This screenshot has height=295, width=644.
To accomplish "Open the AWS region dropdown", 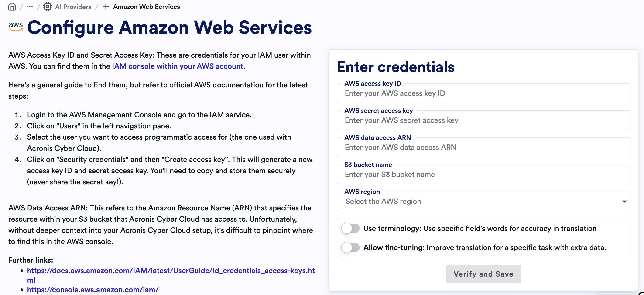I will 475,202.
